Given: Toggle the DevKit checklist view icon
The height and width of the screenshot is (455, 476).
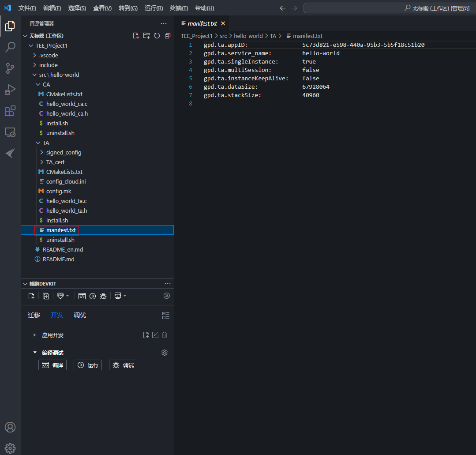Looking at the screenshot, I should click(166, 315).
